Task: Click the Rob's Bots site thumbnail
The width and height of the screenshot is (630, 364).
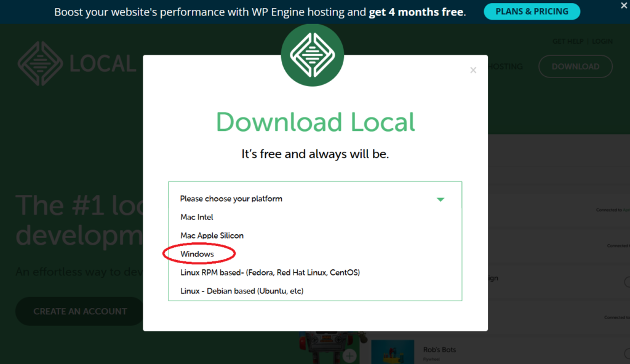Action: coord(393,352)
